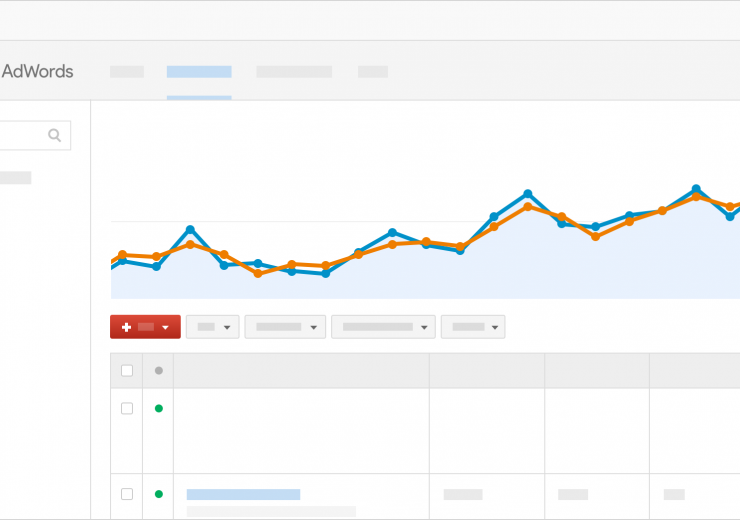Screen dimensions: 740x520
Task: Select the gray sidebar item below search
Action: pos(15,178)
